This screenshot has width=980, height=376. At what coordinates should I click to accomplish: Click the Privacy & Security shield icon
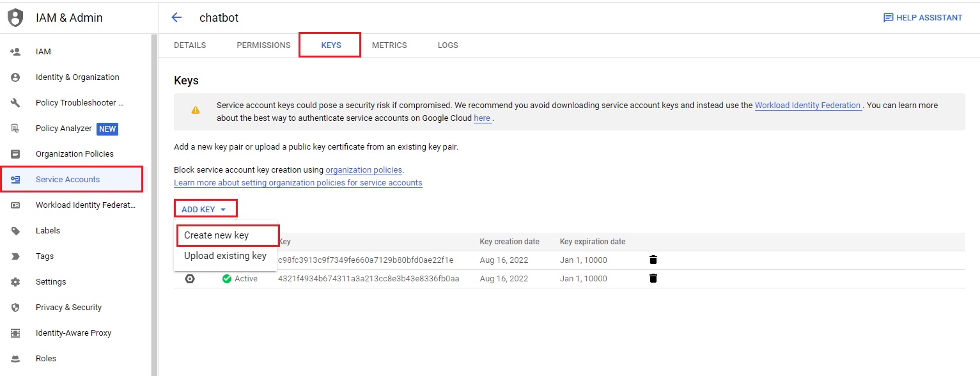pos(16,308)
